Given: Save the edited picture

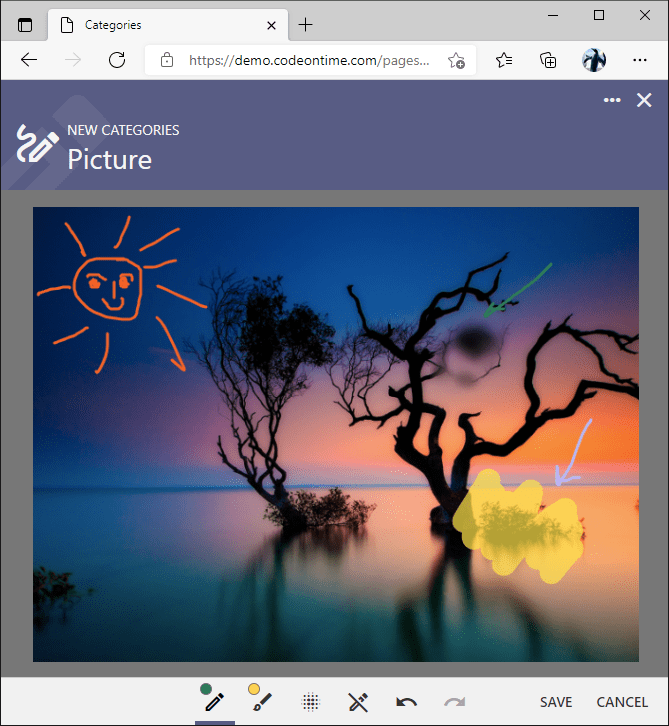Looking at the screenshot, I should pos(556,702).
